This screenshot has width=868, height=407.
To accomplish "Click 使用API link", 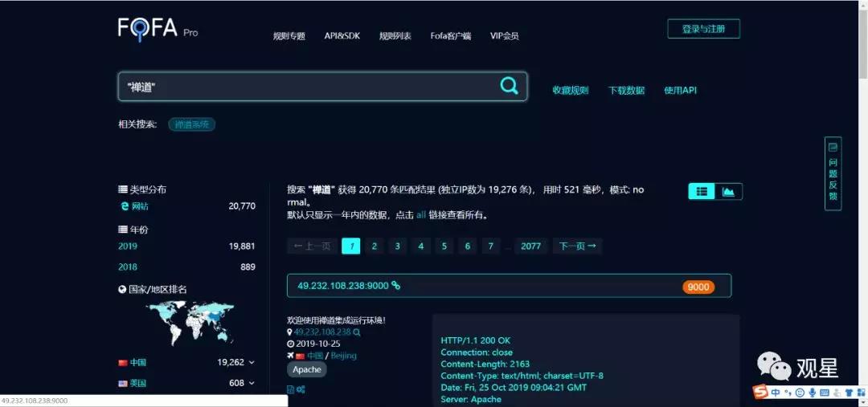I will coord(681,90).
